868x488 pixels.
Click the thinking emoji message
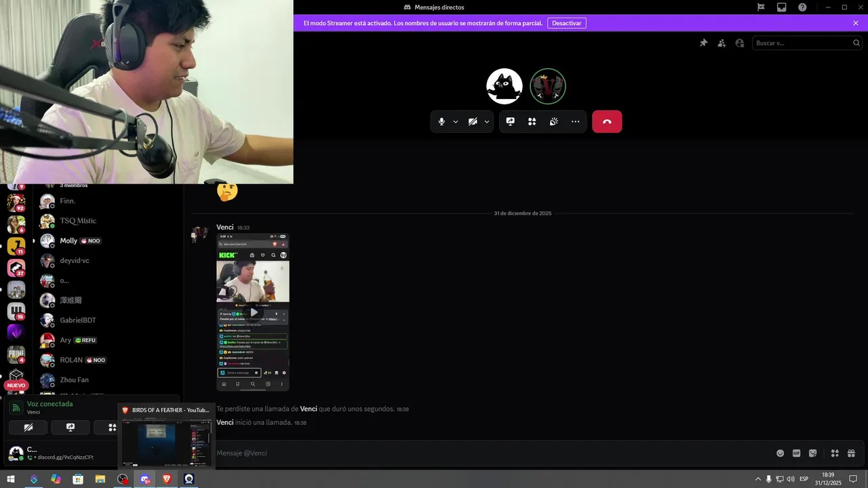point(227,192)
